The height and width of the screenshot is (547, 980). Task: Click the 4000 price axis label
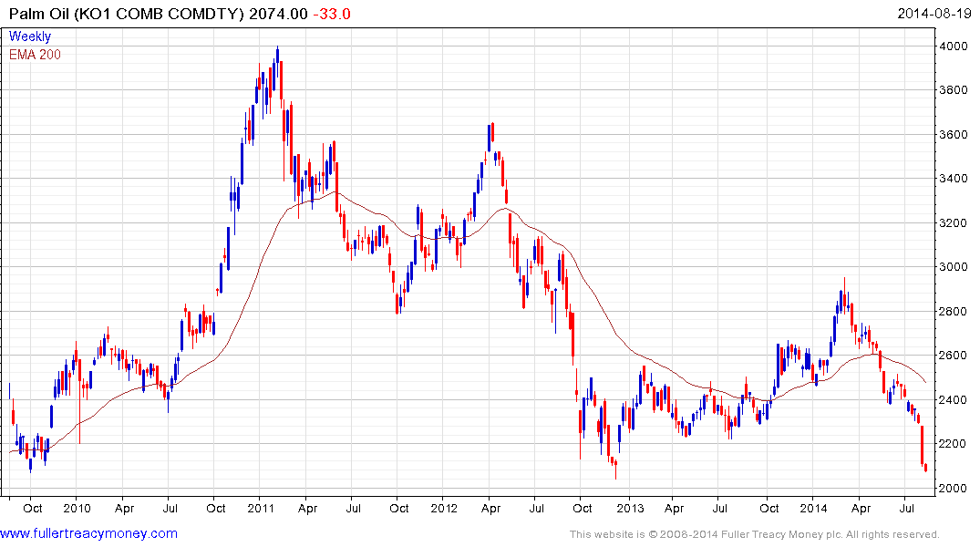(x=954, y=46)
